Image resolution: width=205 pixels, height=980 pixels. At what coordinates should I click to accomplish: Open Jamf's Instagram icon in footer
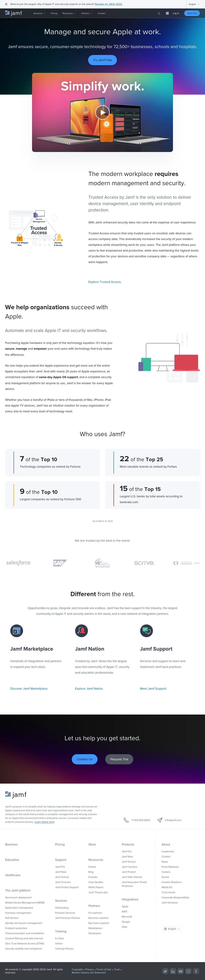(188, 971)
